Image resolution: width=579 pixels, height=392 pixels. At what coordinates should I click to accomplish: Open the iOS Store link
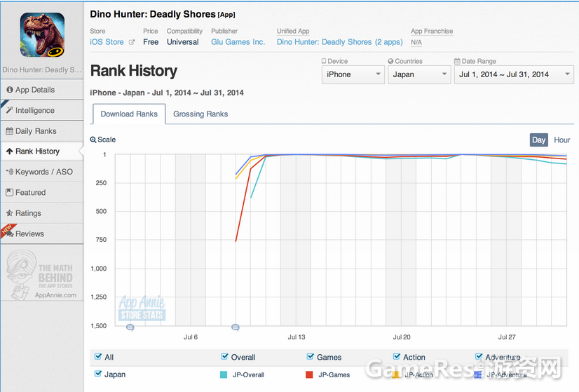click(x=107, y=42)
